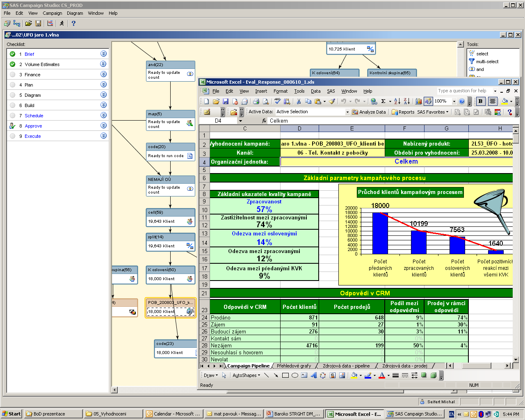The height and width of the screenshot is (420, 525).
Task: Switch to the Přehledové grafy sheet tab
Action: [294, 366]
